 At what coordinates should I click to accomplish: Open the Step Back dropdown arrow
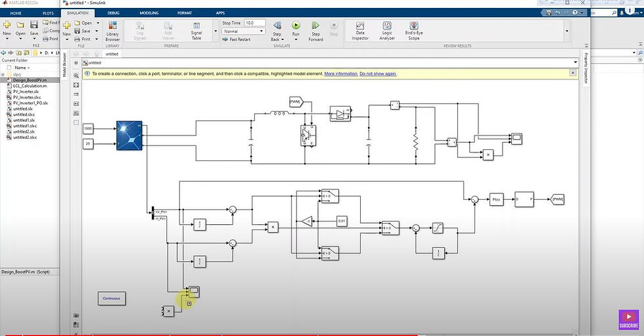coord(283,39)
